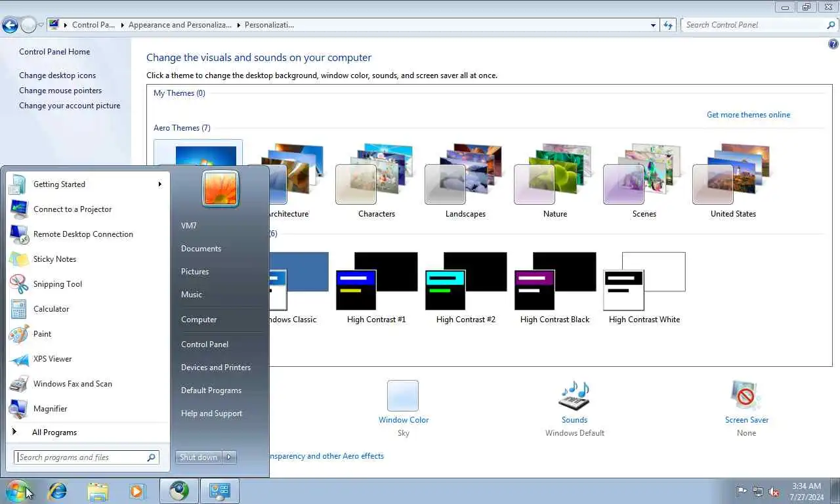The width and height of the screenshot is (840, 504).
Task: Open VM7 user folder
Action: [x=189, y=226]
